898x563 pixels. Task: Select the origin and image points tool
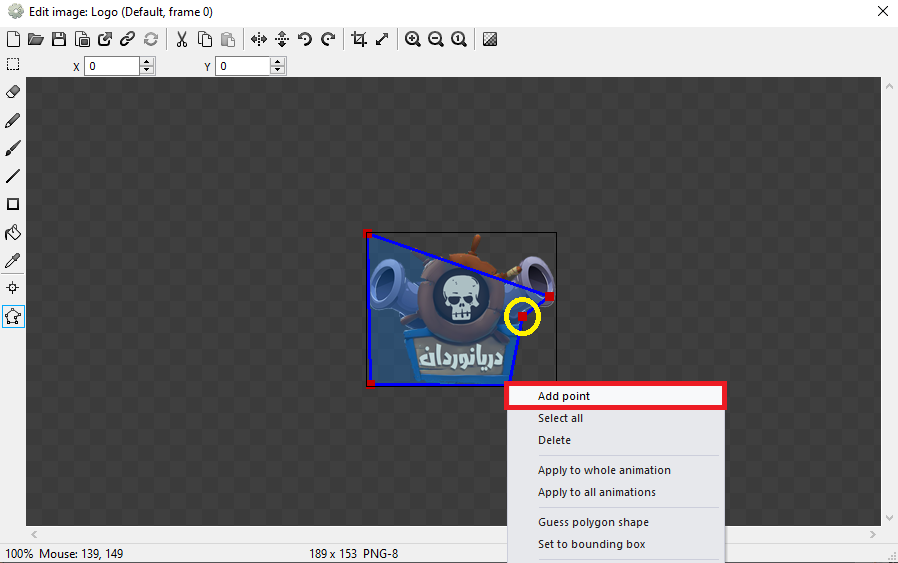tap(13, 288)
